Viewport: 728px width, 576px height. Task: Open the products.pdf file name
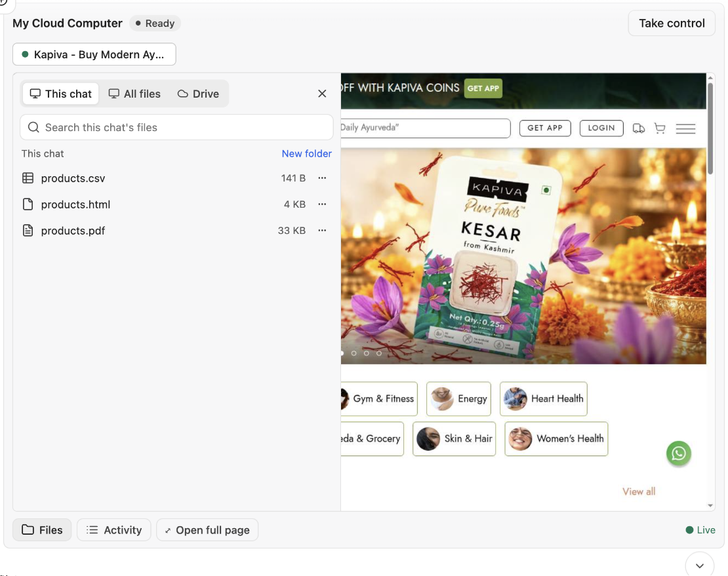[x=73, y=231]
